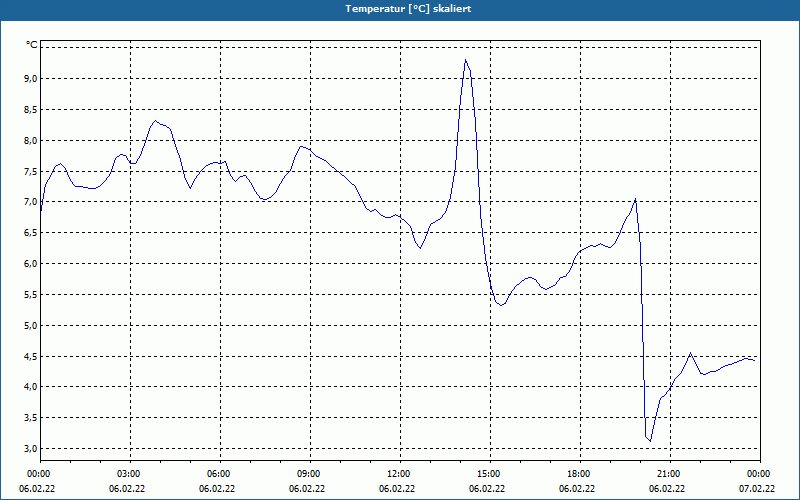
Task: Click the 00:00 time label above 07.02.22
Action: (x=757, y=474)
